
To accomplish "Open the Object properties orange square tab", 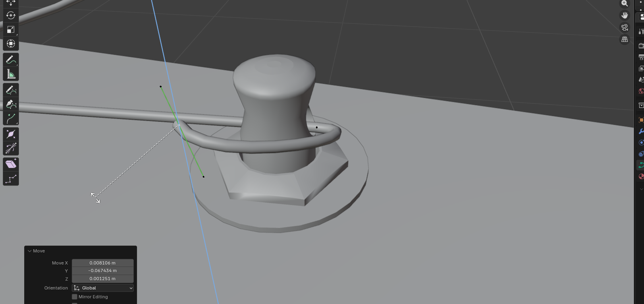I will 641,120.
